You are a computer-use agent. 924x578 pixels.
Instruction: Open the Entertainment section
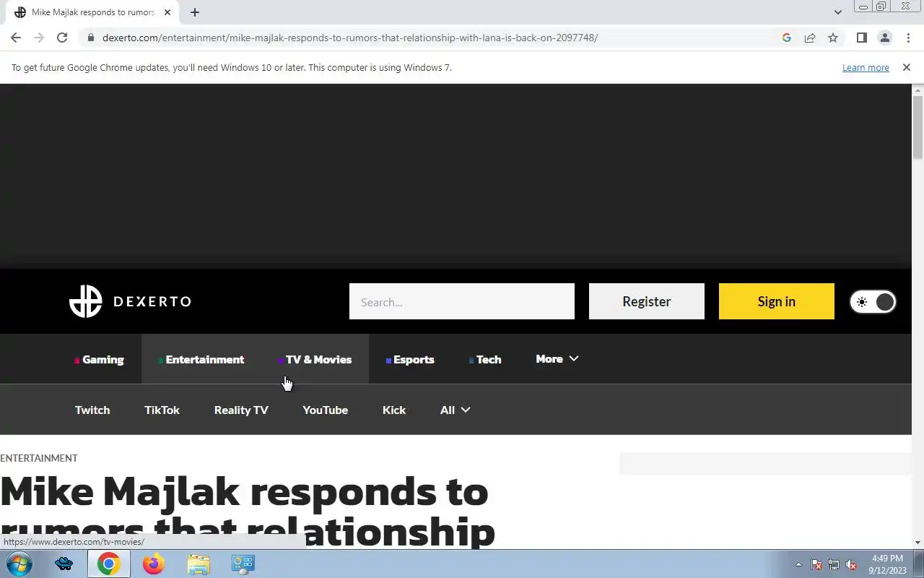pos(201,359)
